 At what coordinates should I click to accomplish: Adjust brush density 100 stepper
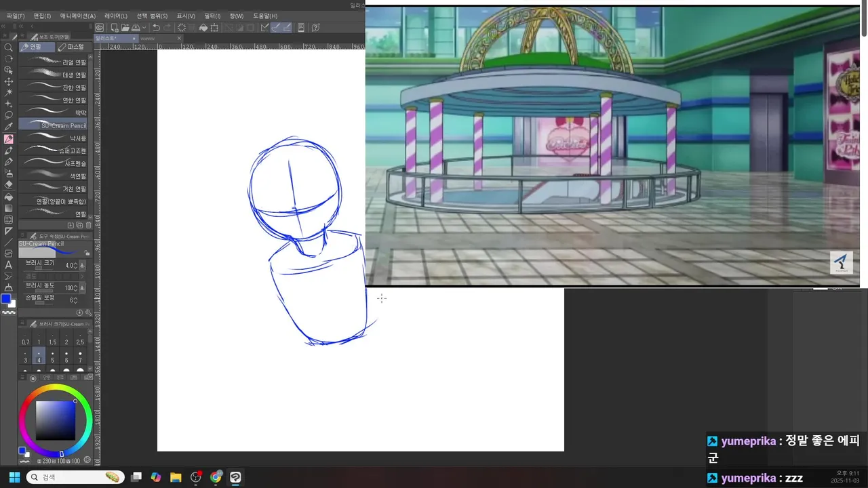76,288
